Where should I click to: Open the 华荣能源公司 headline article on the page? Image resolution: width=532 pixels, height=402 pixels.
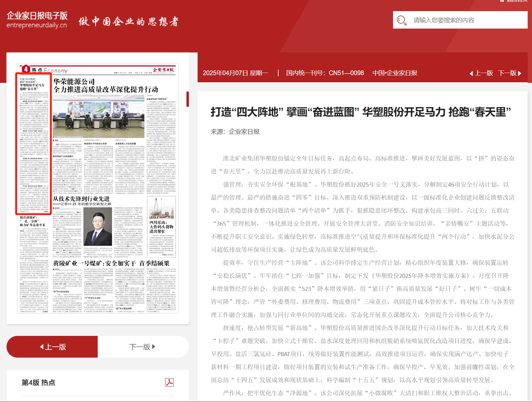[x=105, y=86]
